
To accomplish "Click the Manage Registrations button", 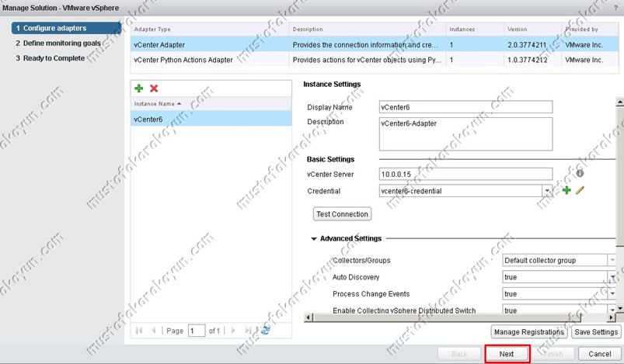I will (529, 332).
